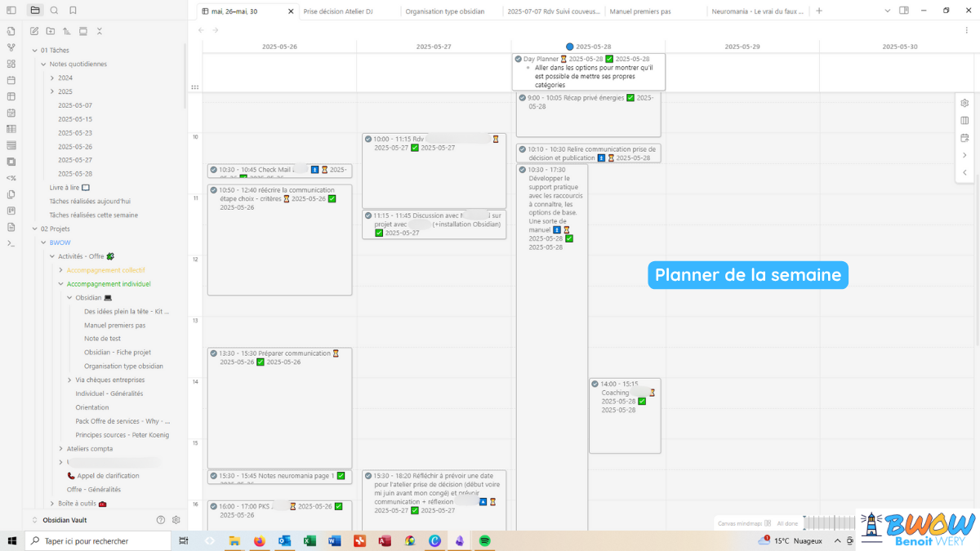Open the Manuel premiers pas note in tree
Screen dimensions: 980x551
pos(115,326)
